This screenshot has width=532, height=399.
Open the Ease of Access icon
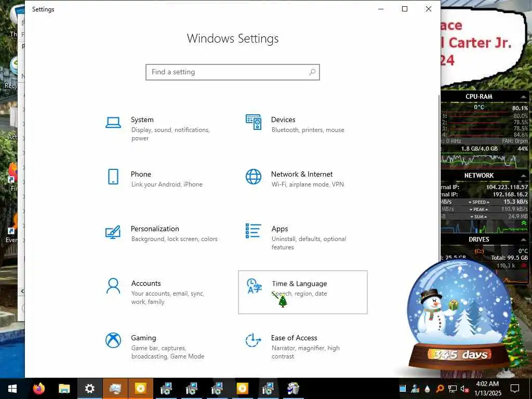(x=253, y=340)
